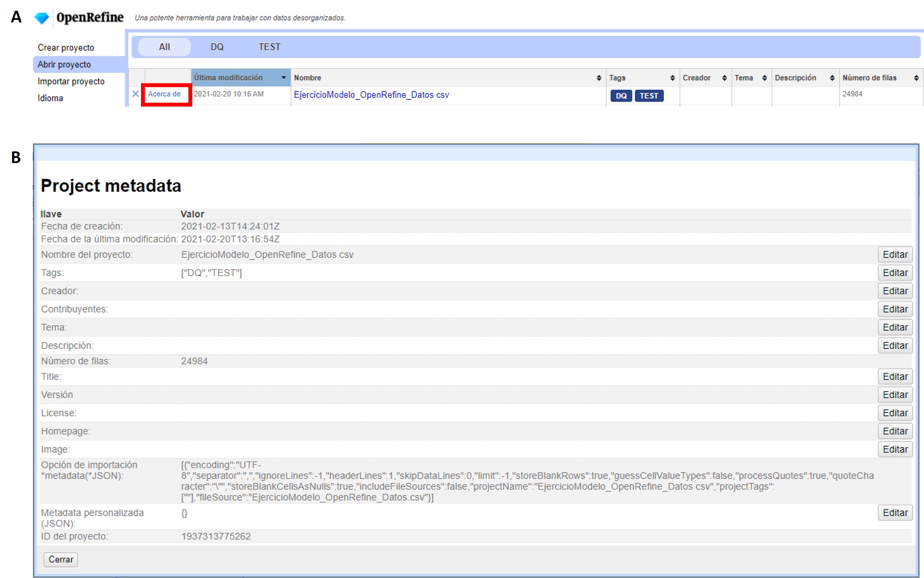924x578 pixels.
Task: Click Número de filas value 24984 in metadata
Action: point(194,361)
